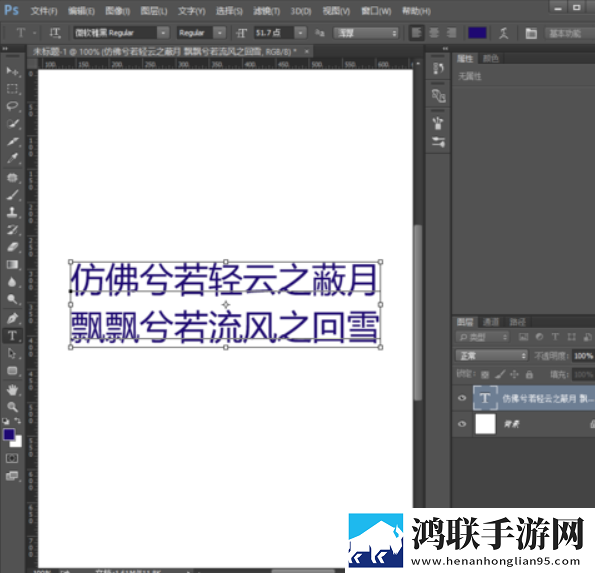Change screen mode at toolbar bottom
Image resolution: width=595 pixels, height=573 pixels.
click(12, 476)
